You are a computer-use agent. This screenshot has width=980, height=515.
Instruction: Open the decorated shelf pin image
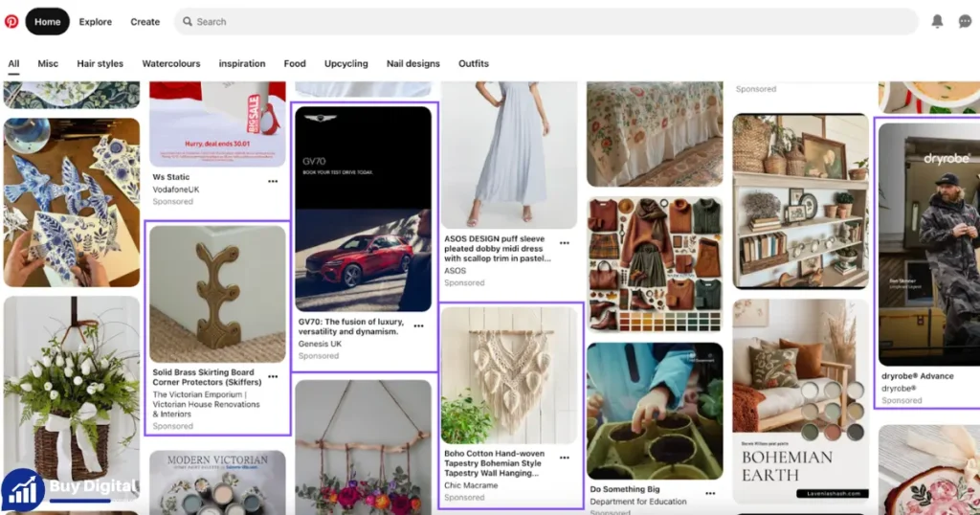[x=801, y=201]
